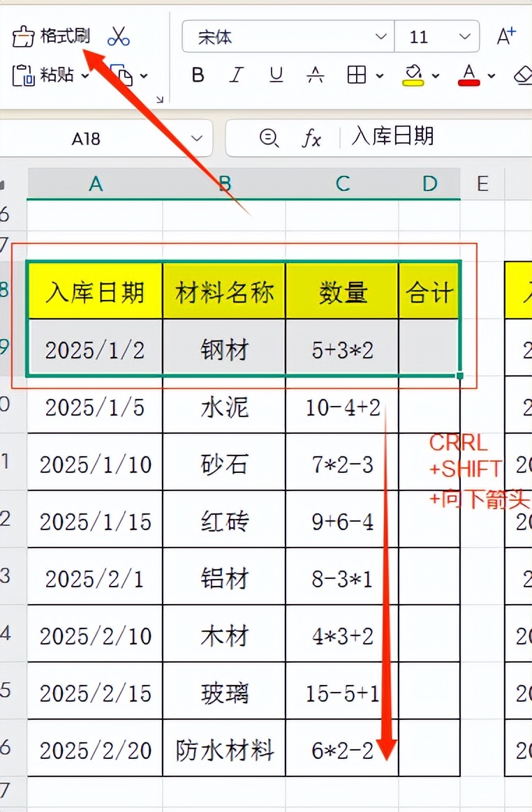Select cell with date 2025/2/10
The image size is (532, 812).
pos(96,634)
